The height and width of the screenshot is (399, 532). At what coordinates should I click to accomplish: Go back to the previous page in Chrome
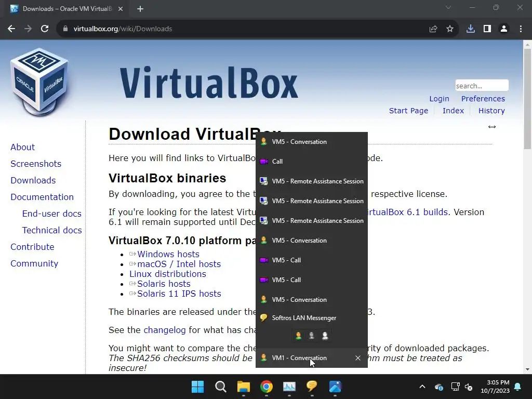[x=11, y=29]
